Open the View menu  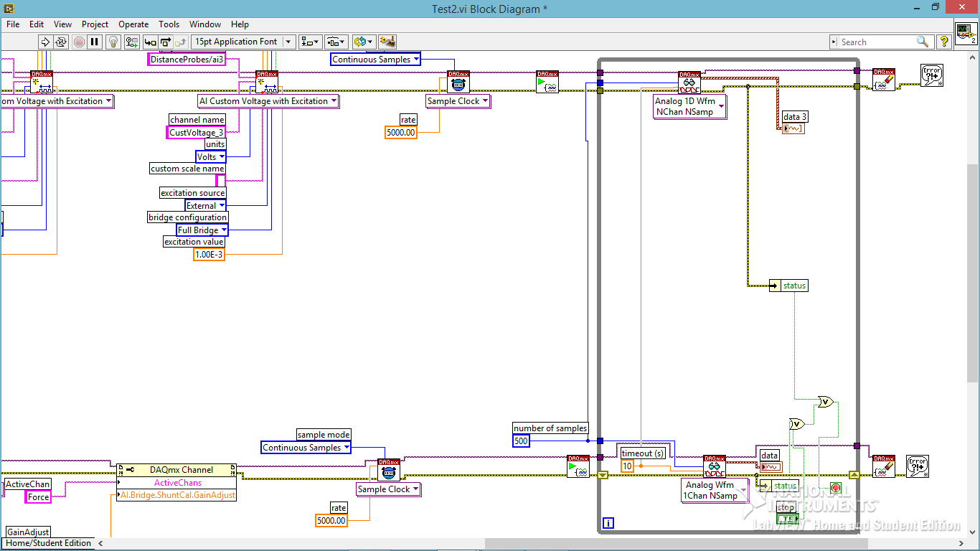click(x=62, y=24)
